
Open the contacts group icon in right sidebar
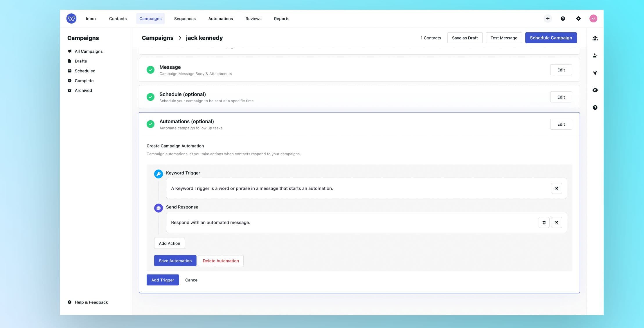coord(595,38)
